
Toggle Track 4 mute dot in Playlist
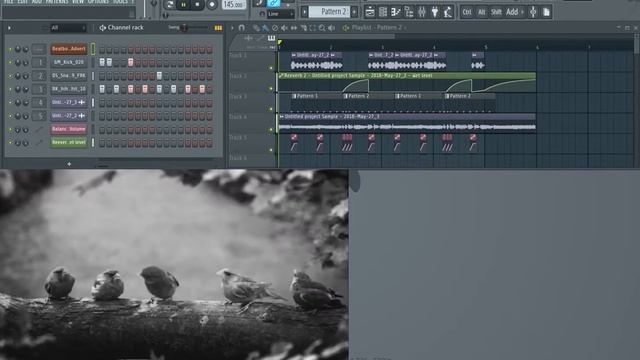coord(271,130)
